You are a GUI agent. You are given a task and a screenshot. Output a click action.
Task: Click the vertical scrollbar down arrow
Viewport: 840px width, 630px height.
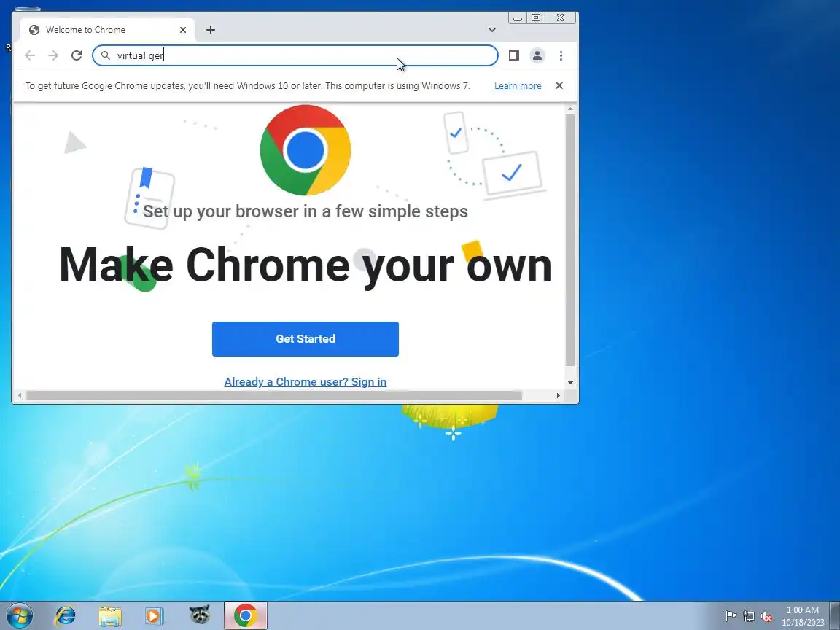click(x=570, y=383)
